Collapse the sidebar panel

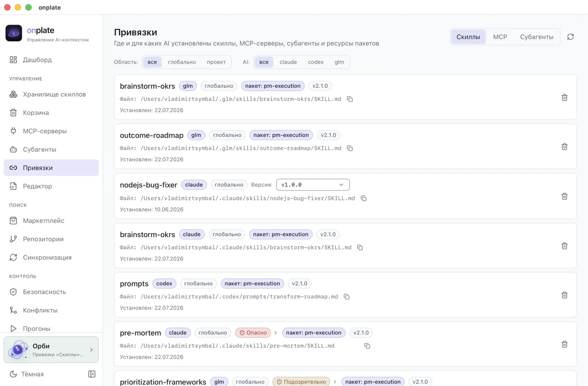(x=92, y=374)
